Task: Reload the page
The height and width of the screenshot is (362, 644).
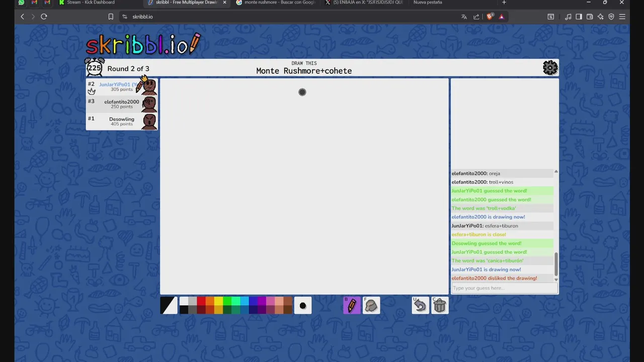Action: tap(44, 17)
